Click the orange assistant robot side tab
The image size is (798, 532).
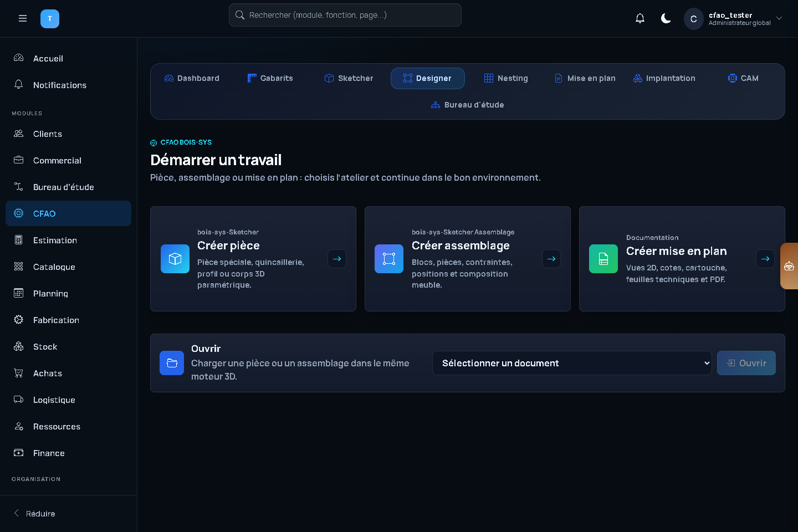pos(789,266)
